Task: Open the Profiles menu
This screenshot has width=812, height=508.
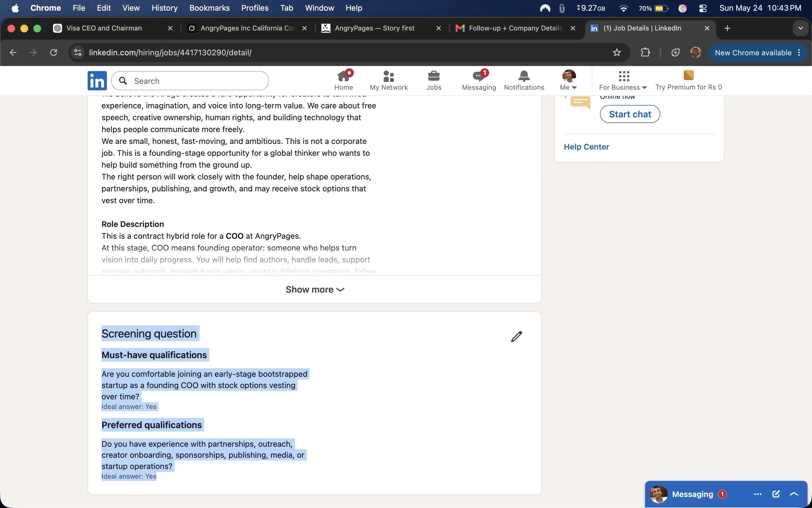Action: (x=255, y=8)
